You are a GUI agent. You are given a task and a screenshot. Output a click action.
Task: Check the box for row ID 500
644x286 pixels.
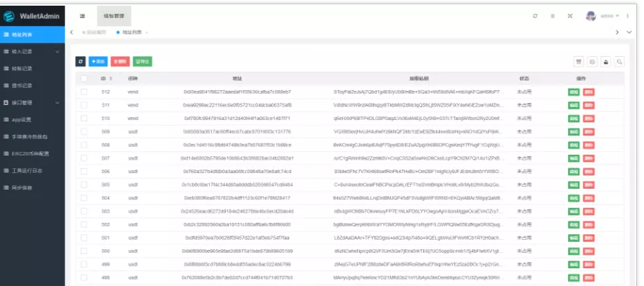84,251
